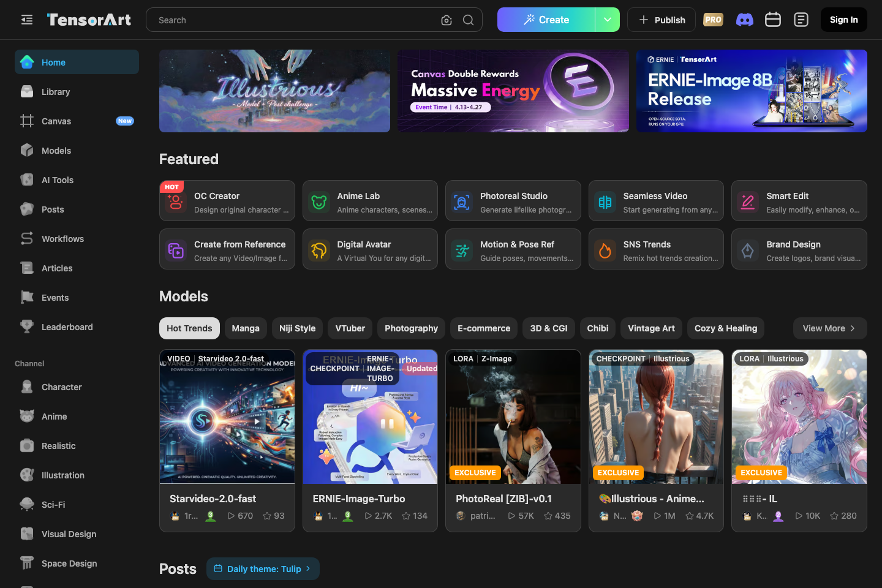Open the Starvideo-2.0-fast model card

tap(227, 440)
